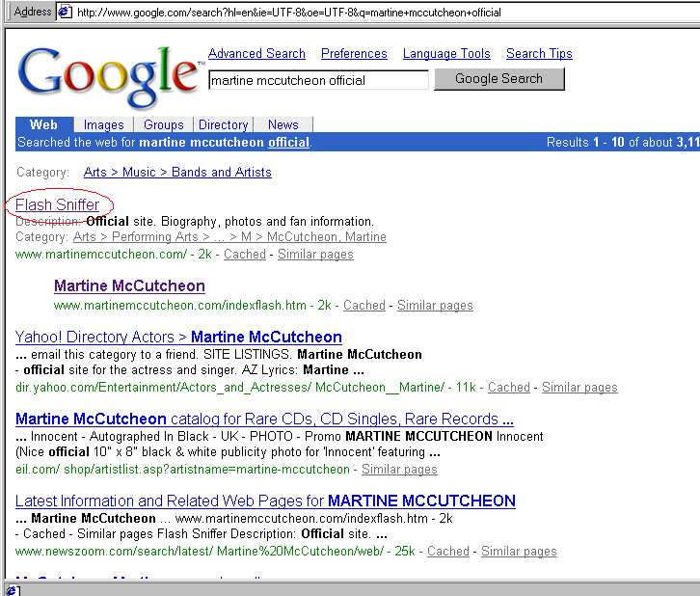Click the green www.newszoom.com URL text
Viewport: 700px width, 596px height.
pos(200,552)
